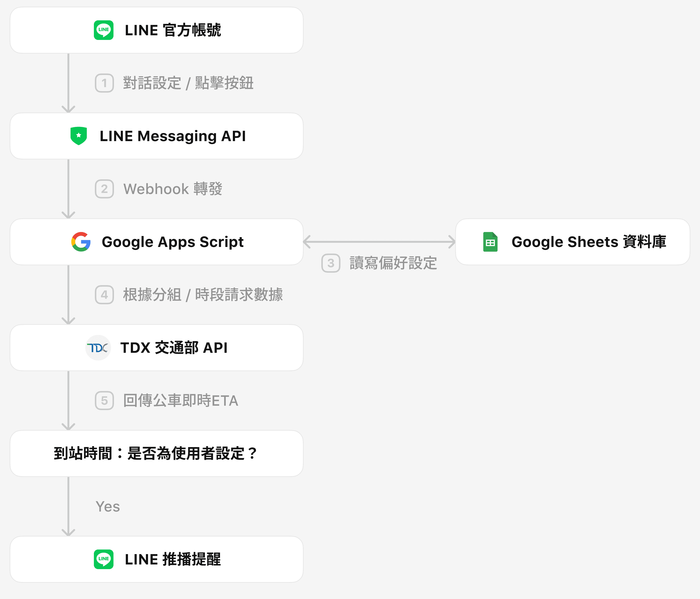Click the Google G logo
This screenshot has width=700, height=599.
pos(81,242)
